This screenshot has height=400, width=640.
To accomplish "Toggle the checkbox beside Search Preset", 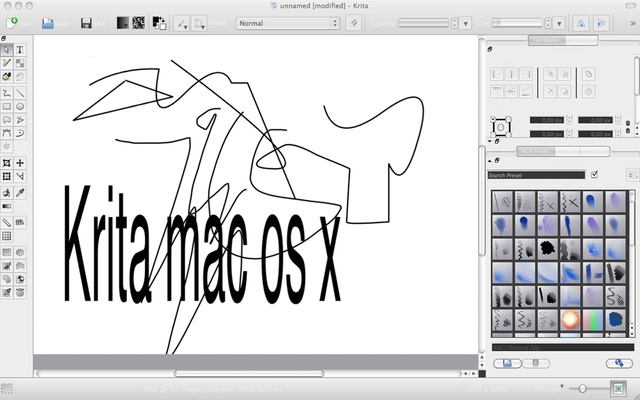I will 594,174.
